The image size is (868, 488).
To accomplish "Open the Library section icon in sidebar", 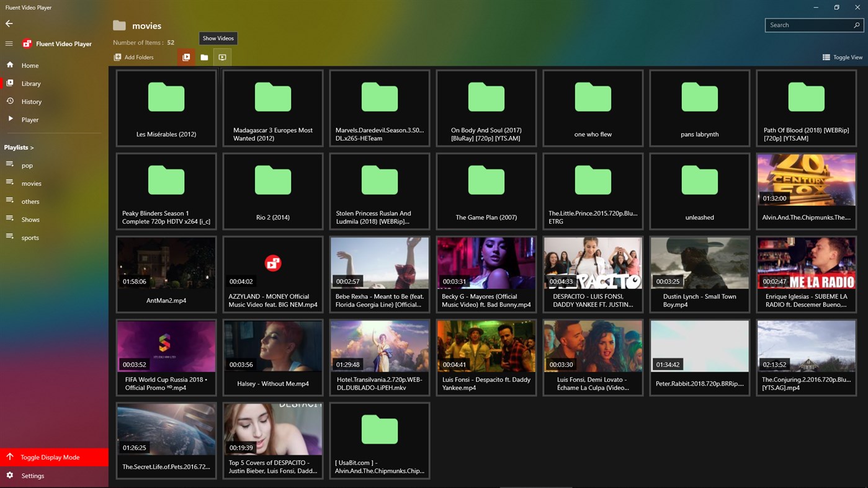I will tap(10, 83).
